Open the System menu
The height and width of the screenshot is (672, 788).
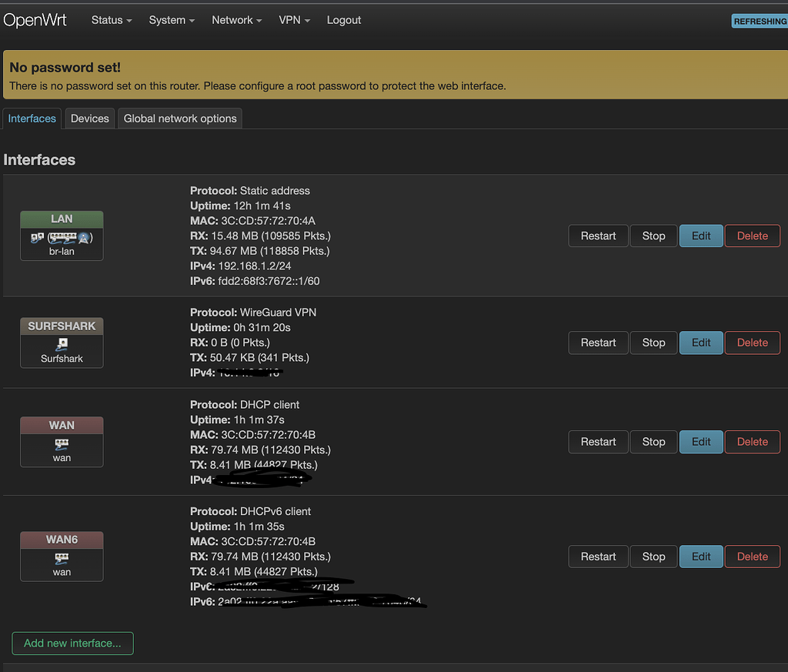166,20
